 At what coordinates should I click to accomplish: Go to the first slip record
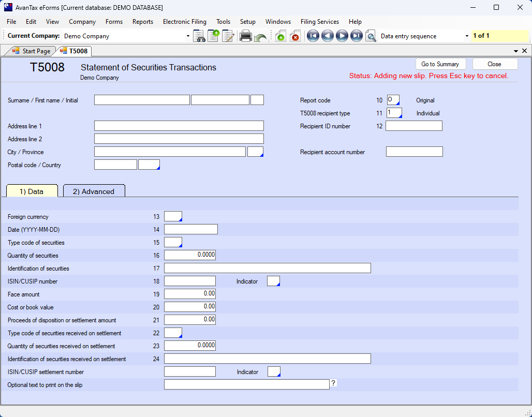pos(313,36)
